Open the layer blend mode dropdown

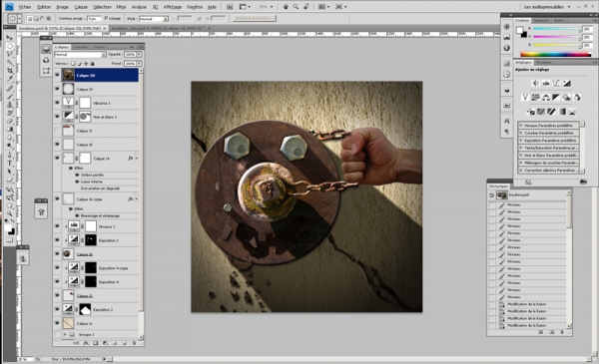click(80, 55)
